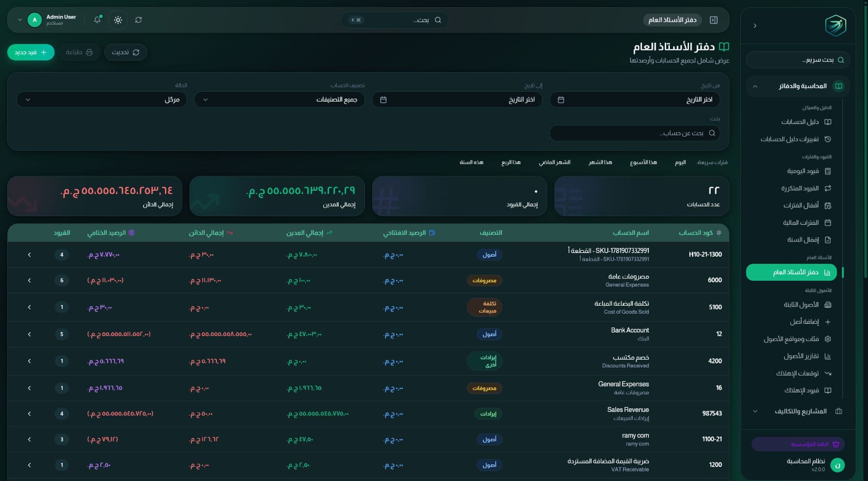The image size is (868, 481).
Task: Click the بحث عن حساب search field
Action: coord(635,133)
